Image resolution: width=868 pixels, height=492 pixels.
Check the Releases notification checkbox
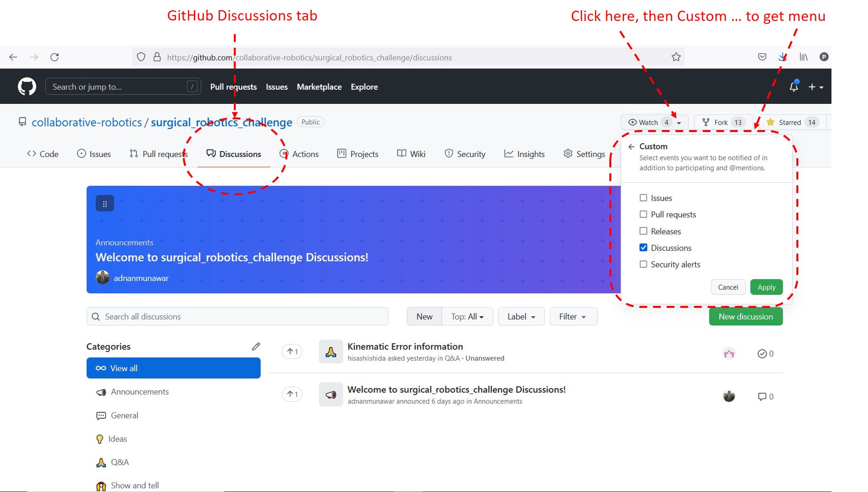[643, 231]
